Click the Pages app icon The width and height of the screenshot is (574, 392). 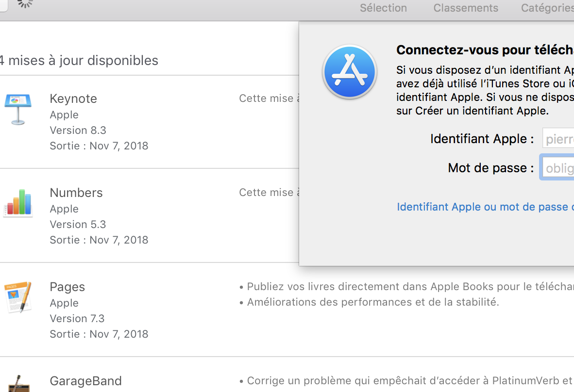(18, 296)
